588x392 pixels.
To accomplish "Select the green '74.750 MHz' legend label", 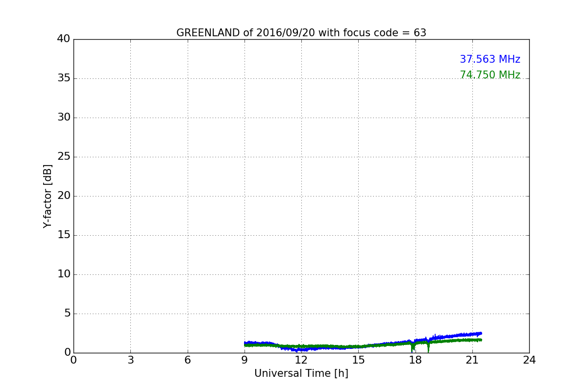I will click(x=490, y=75).
